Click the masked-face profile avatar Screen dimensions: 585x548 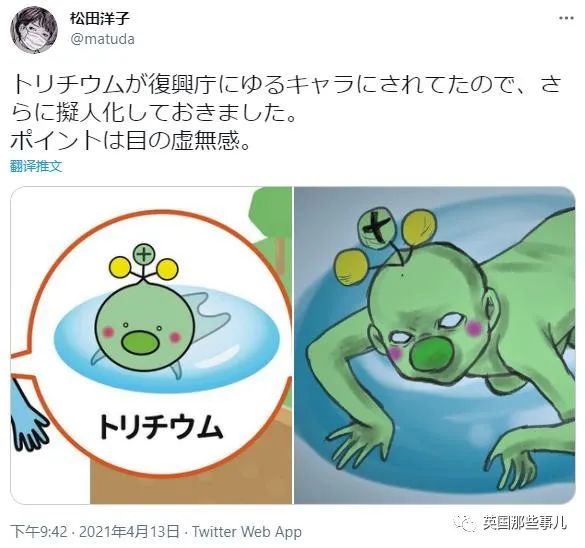click(x=34, y=30)
